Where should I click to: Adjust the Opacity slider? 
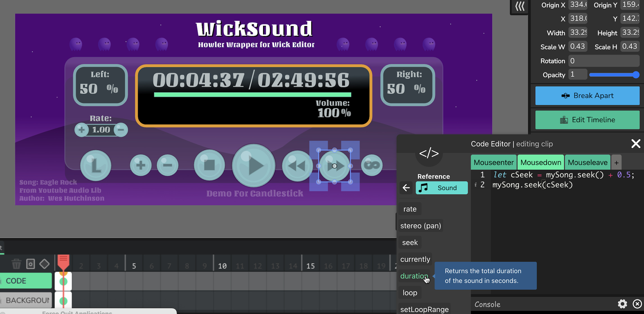click(614, 75)
